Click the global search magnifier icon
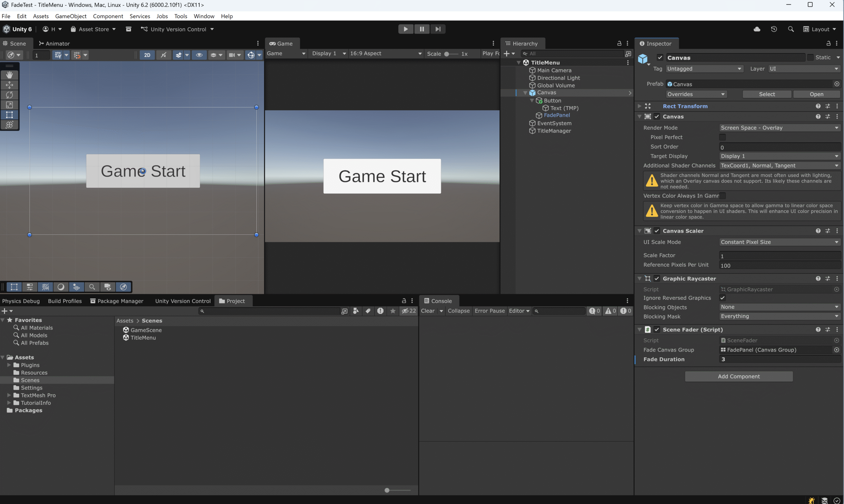 pos(791,29)
